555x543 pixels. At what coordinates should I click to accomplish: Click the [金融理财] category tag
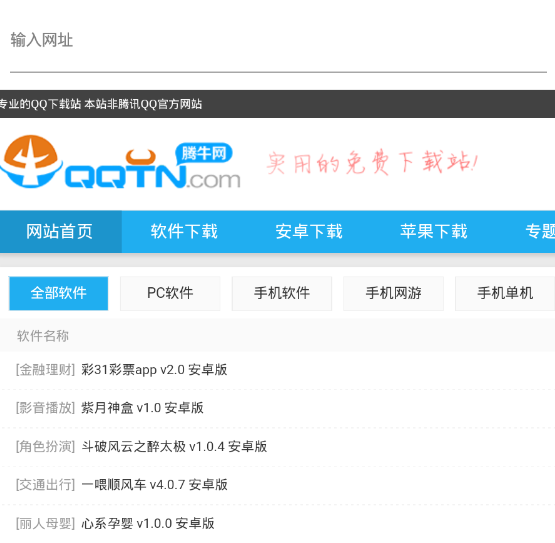click(x=46, y=370)
